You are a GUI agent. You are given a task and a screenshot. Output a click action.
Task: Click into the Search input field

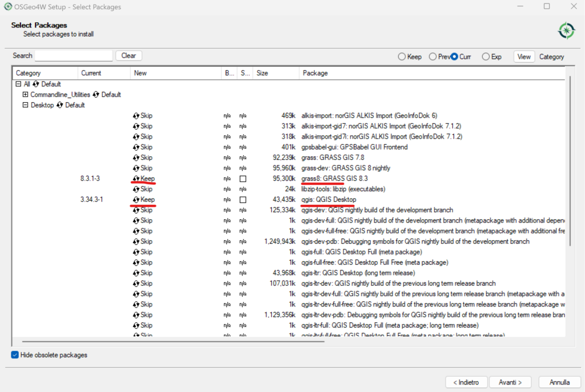tap(74, 55)
